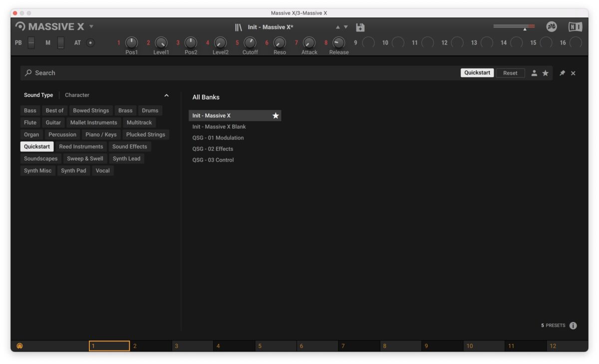599x364 pixels.
Task: Click the mod wheel M slot
Action: point(60,43)
